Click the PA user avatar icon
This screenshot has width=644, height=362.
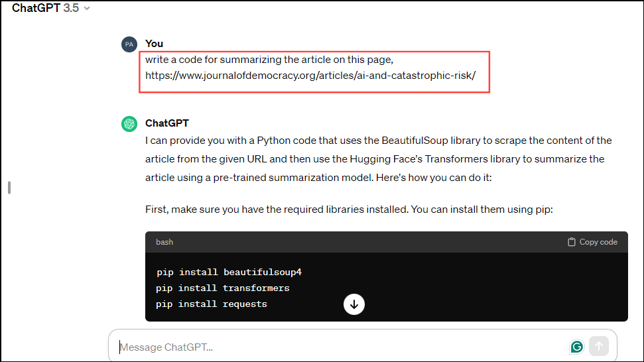coord(129,44)
